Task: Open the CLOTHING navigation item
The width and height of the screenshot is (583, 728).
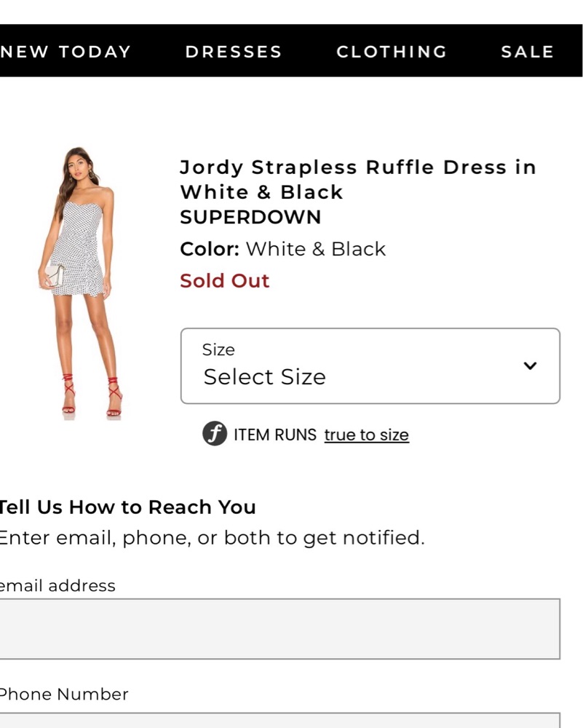Action: pyautogui.click(x=392, y=51)
